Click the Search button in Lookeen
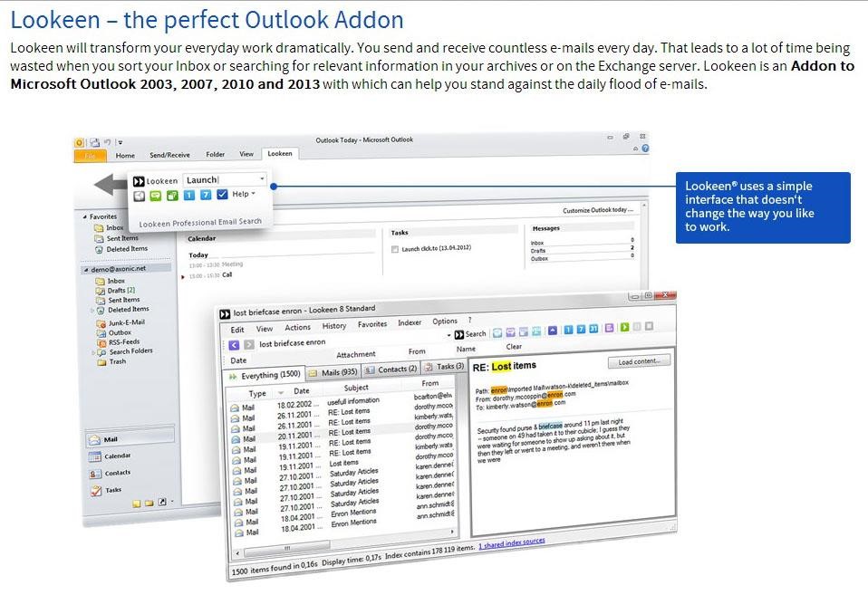The width and height of the screenshot is (868, 595). click(x=470, y=334)
